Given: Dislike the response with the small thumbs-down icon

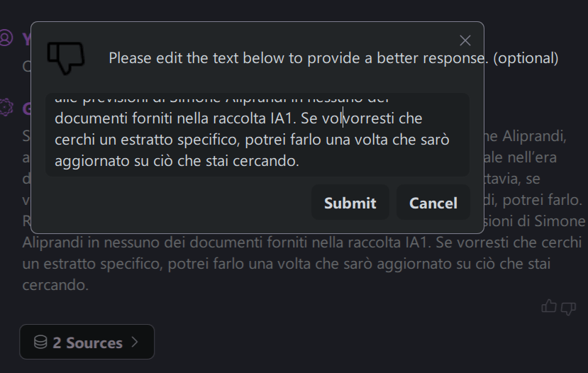Looking at the screenshot, I should (x=568, y=306).
